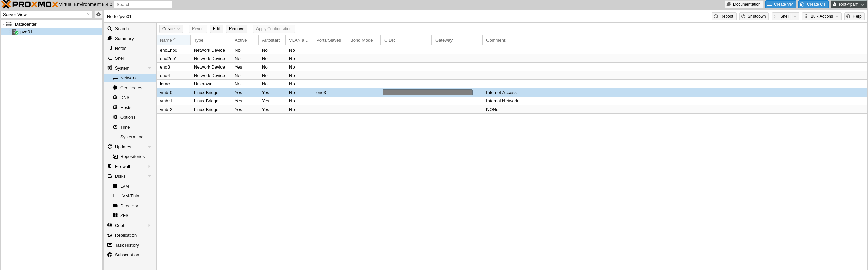
Task: Open the Create network dropdown
Action: (171, 29)
